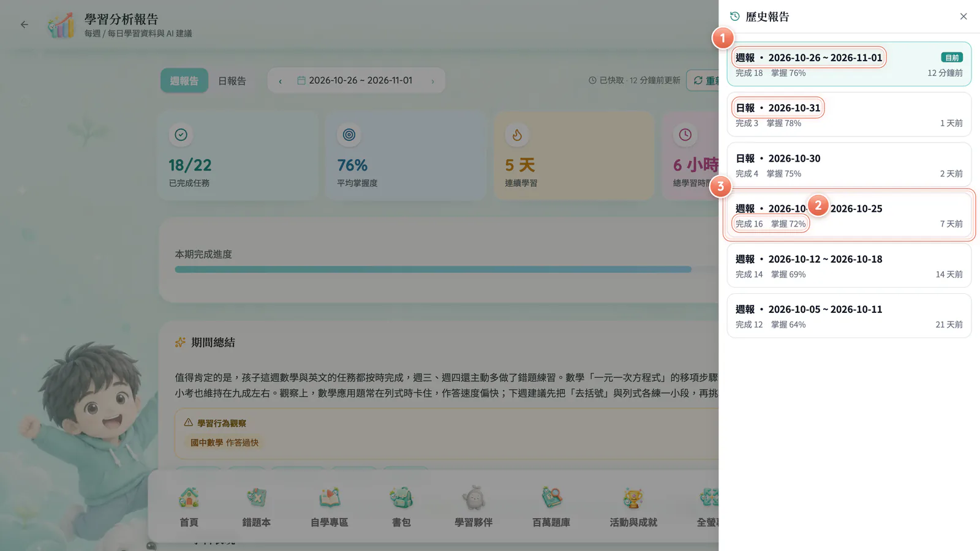Open 自學專區 in the bottom nav
Viewport: 980px width, 551px height.
click(330, 507)
